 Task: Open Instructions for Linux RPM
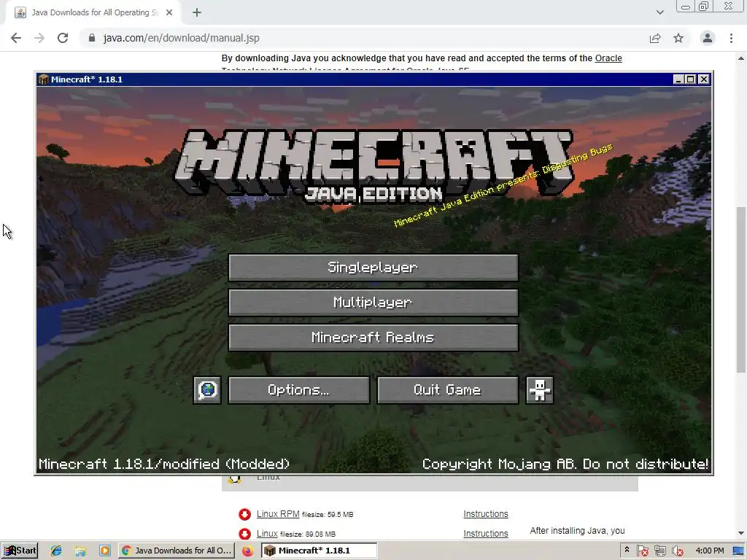(486, 514)
